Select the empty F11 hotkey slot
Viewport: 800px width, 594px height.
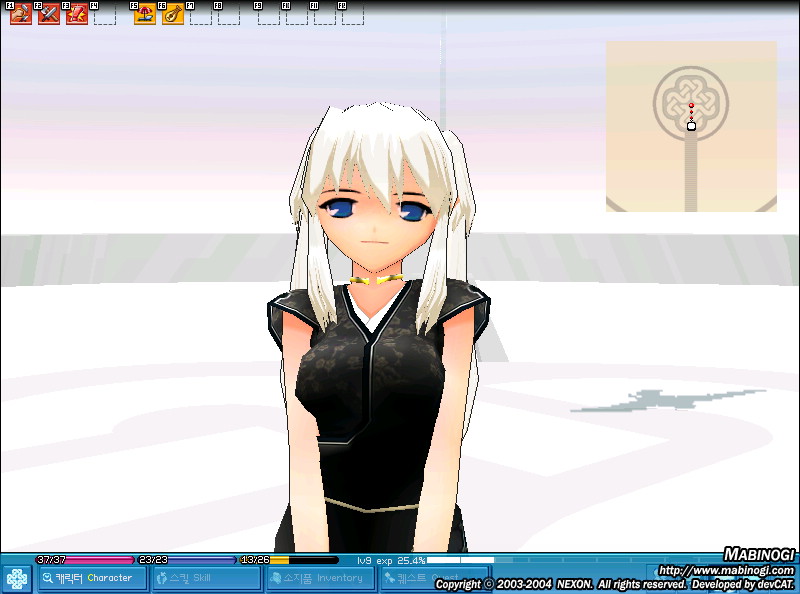[x=325, y=14]
